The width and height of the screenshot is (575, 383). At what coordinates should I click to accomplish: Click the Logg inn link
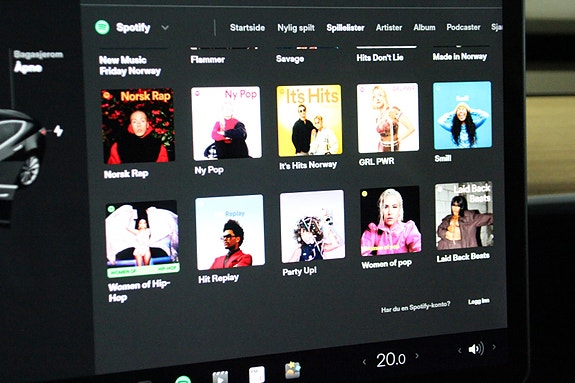pyautogui.click(x=479, y=301)
